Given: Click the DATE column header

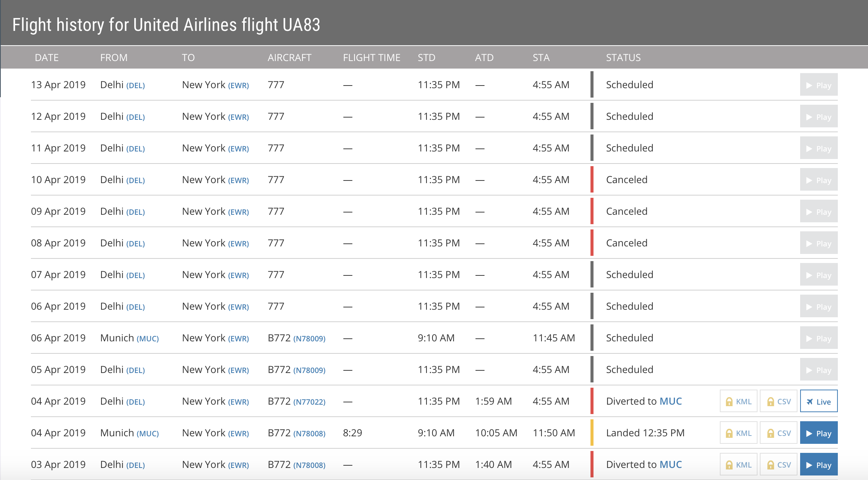Looking at the screenshot, I should 47,58.
